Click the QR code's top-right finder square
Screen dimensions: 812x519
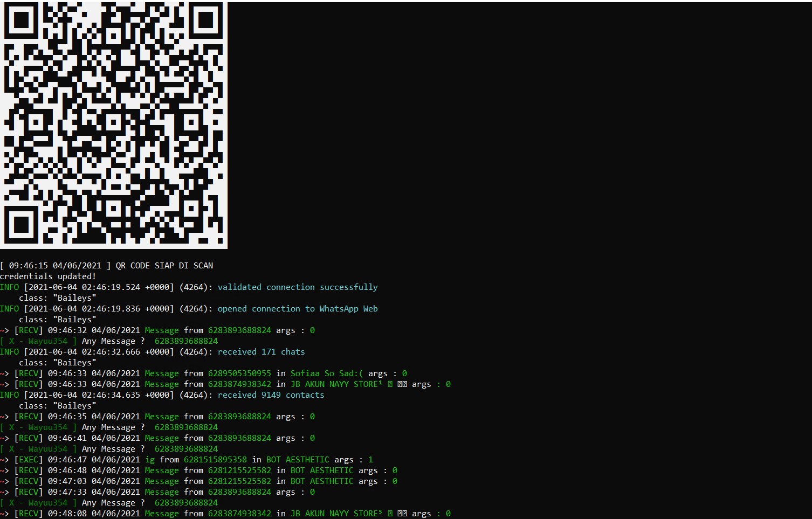tap(206, 20)
